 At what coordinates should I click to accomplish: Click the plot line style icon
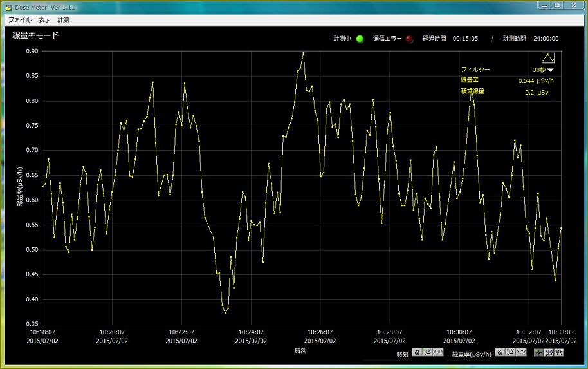click(547, 57)
